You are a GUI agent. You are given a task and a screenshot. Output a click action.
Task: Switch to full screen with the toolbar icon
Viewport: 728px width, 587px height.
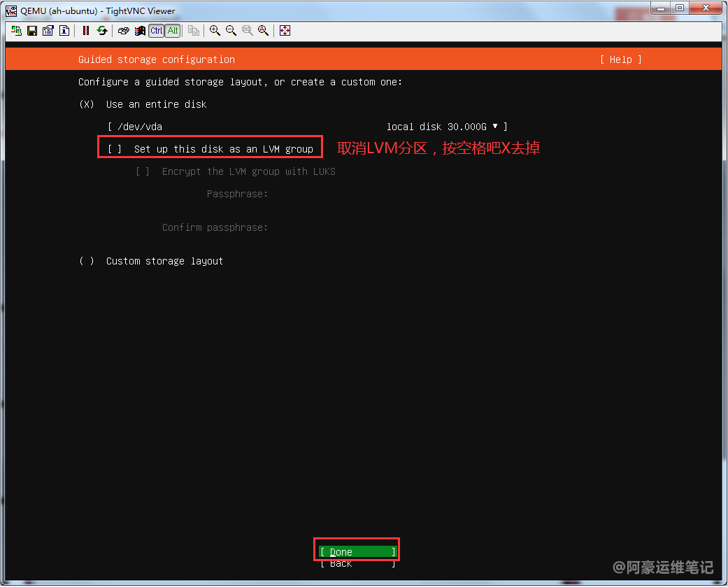pos(285,31)
